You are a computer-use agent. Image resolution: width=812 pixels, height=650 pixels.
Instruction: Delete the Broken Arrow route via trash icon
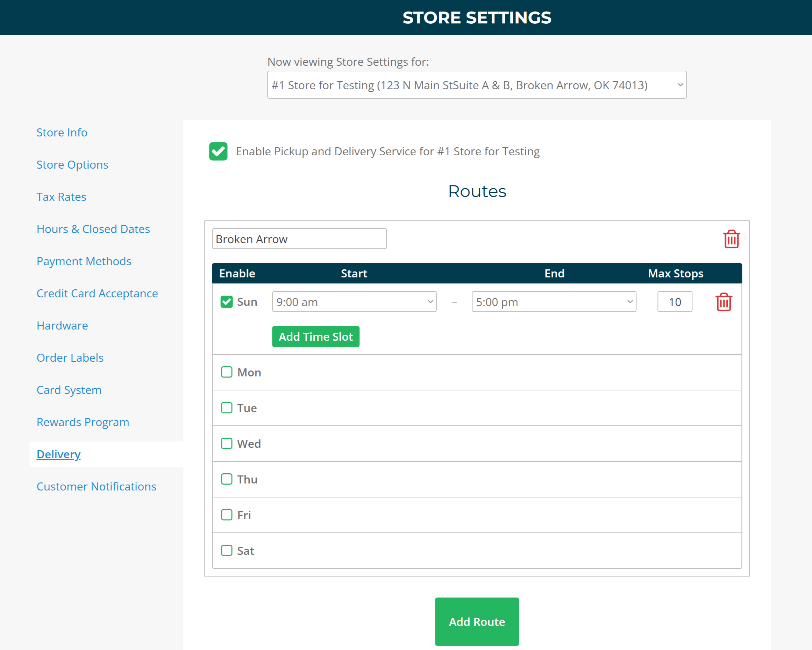pos(731,239)
